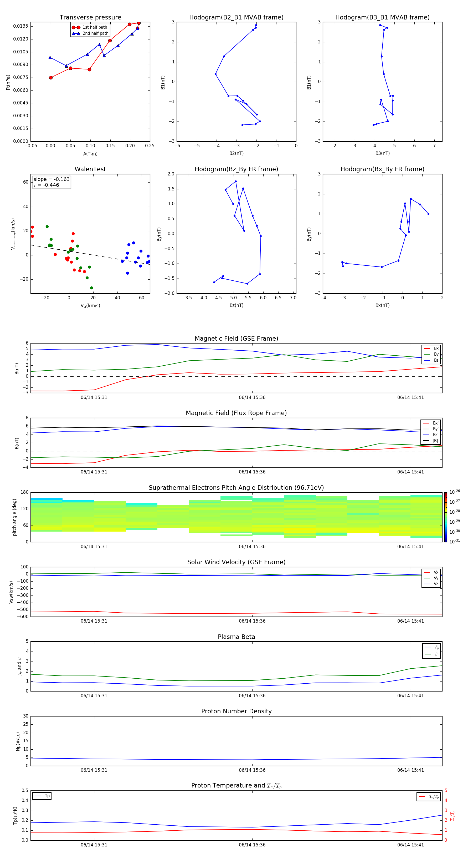Select the Bx' legend entry in Flux Rope plot
The width and height of the screenshot is (473, 868).
click(431, 423)
